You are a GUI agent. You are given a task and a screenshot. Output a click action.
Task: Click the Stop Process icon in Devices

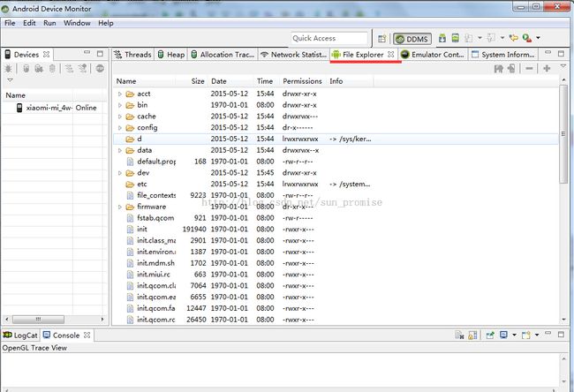100,69
